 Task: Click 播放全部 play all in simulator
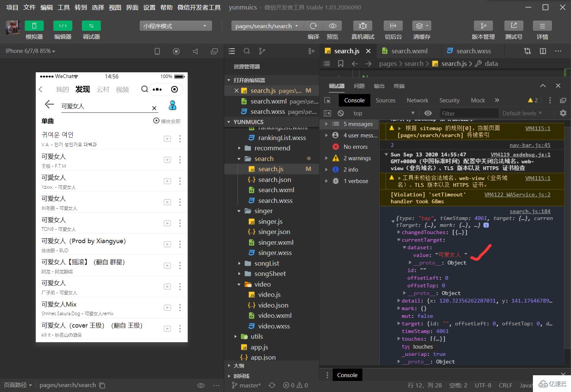(x=167, y=121)
